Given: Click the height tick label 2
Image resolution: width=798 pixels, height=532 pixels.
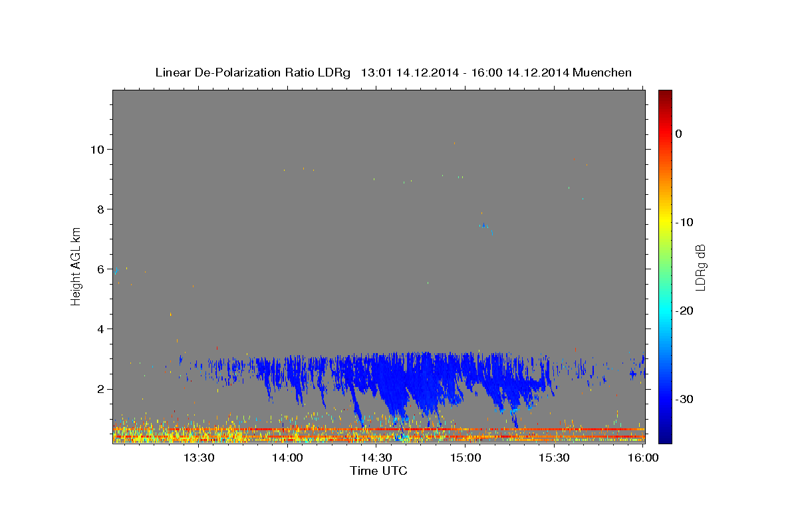Looking at the screenshot, I should [x=101, y=388].
